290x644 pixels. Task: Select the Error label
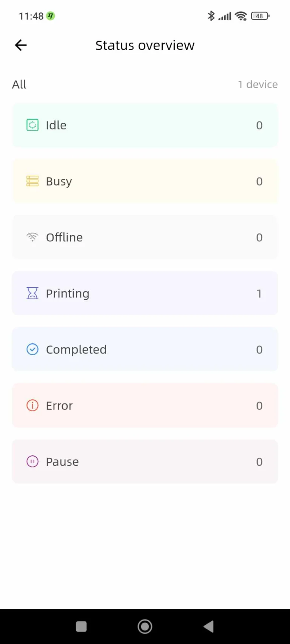[x=59, y=406]
